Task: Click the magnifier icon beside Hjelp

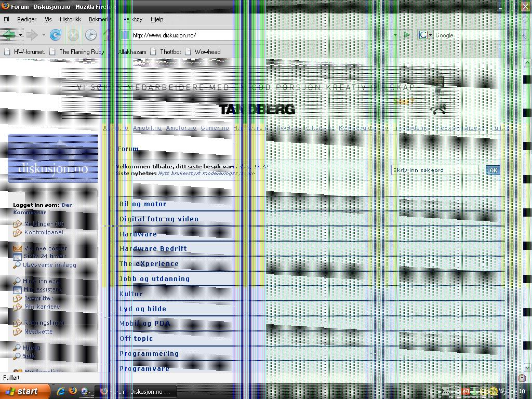Action: click(x=17, y=348)
